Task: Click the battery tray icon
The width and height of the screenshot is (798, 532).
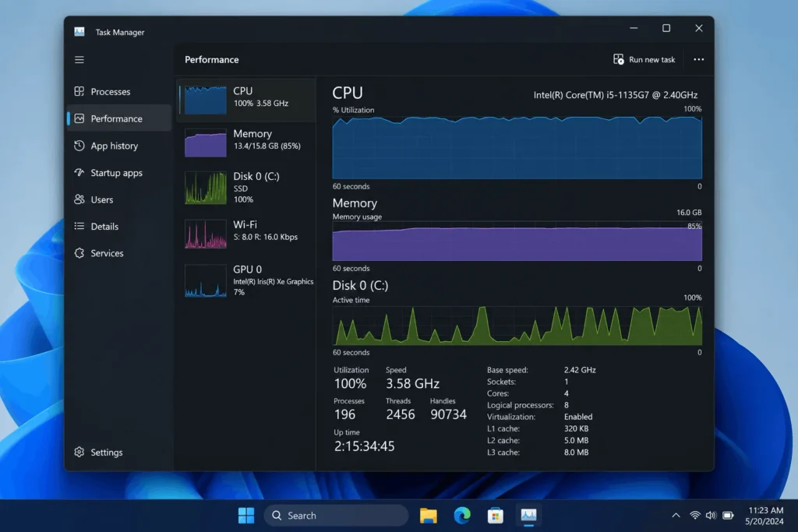Action: 729,515
